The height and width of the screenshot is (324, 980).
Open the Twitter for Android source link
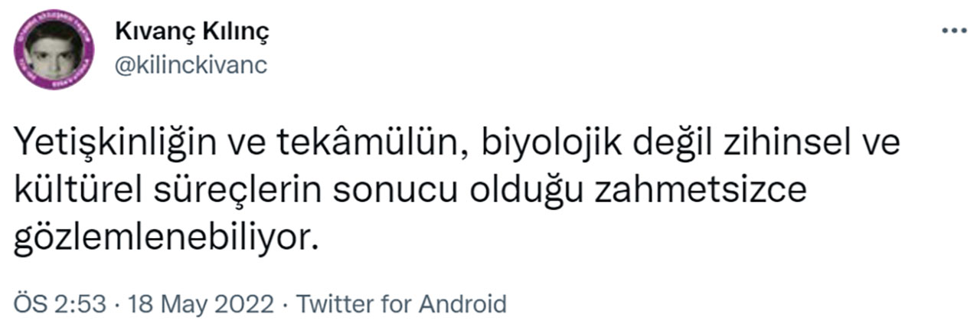(401, 304)
